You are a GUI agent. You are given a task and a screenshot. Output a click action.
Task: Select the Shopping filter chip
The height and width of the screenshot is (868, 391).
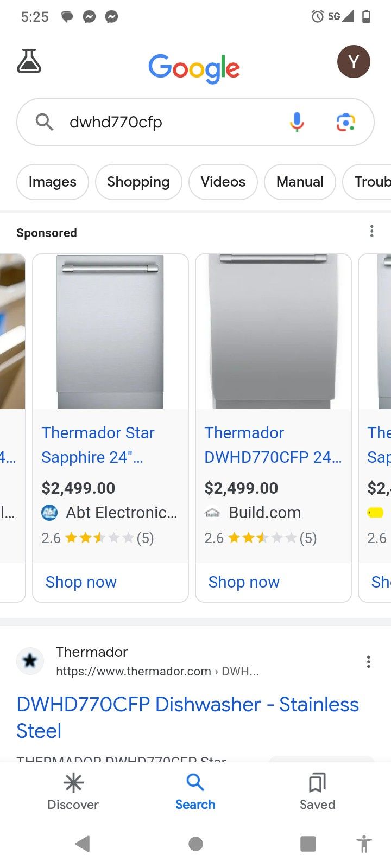click(138, 182)
